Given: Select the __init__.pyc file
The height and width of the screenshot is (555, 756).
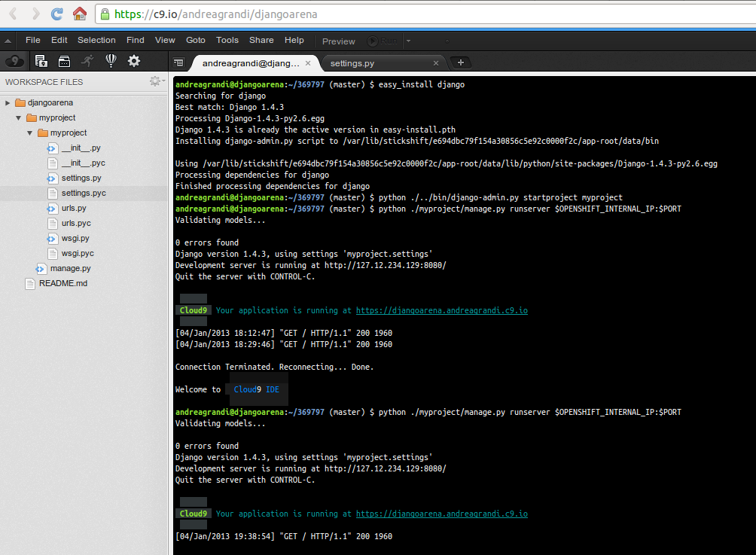Looking at the screenshot, I should [x=83, y=163].
